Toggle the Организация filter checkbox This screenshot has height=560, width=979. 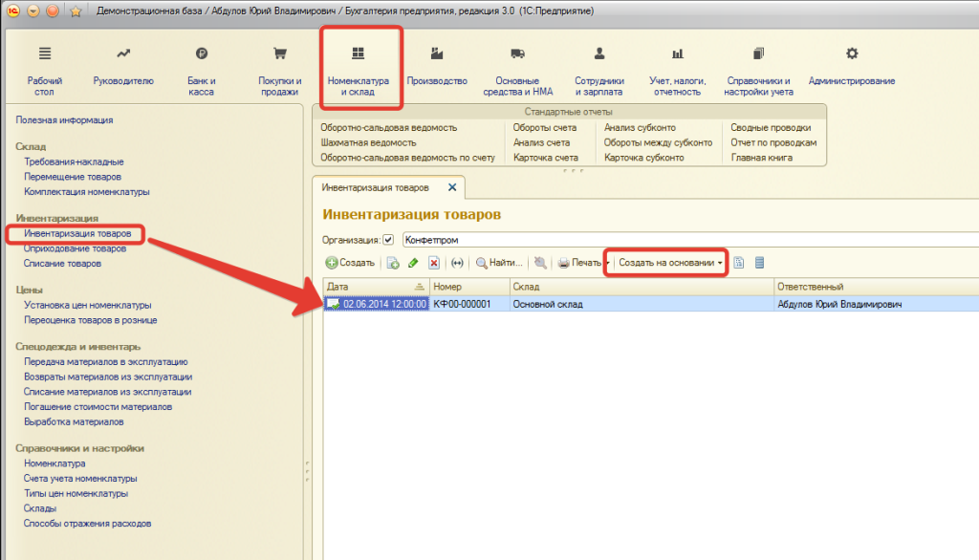(x=388, y=240)
